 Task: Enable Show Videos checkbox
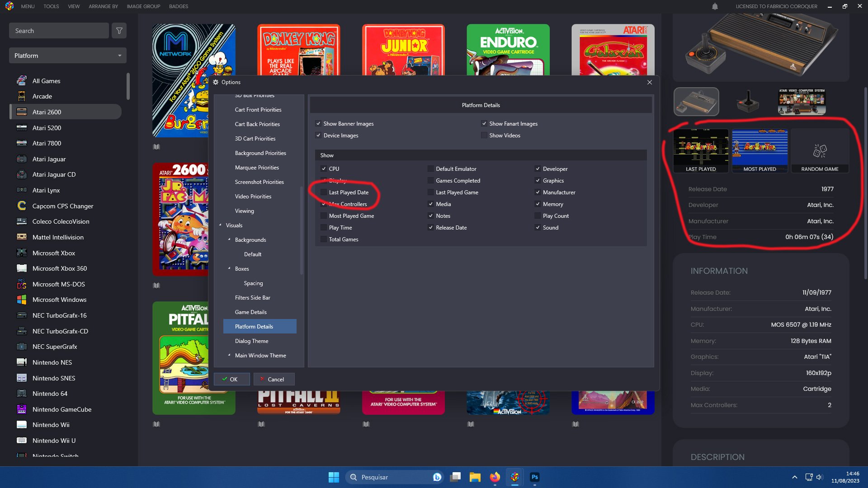484,136
